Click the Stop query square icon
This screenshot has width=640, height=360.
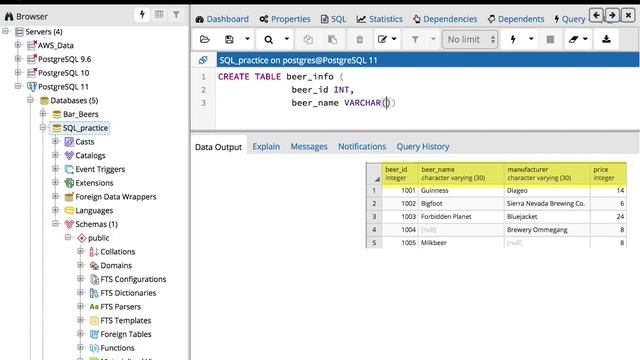pos(550,40)
